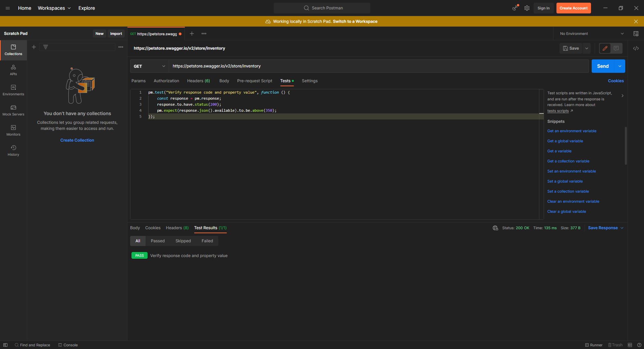Click the Search Postman field
The image size is (644, 349).
(322, 8)
